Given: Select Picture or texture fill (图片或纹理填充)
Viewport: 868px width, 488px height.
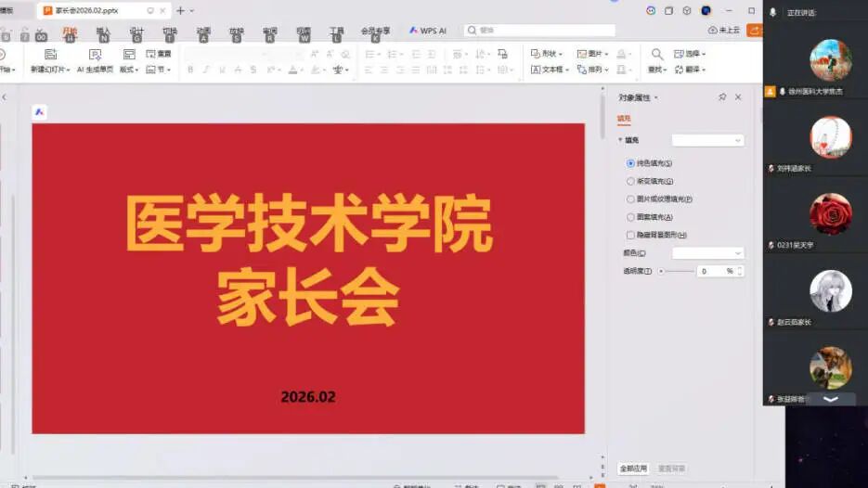Looking at the screenshot, I should pos(631,199).
